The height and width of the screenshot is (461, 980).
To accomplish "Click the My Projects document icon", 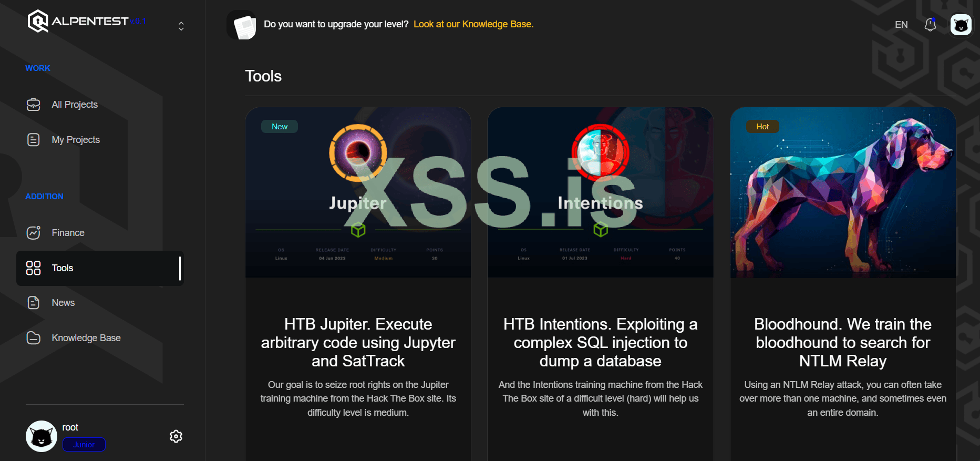I will point(33,140).
